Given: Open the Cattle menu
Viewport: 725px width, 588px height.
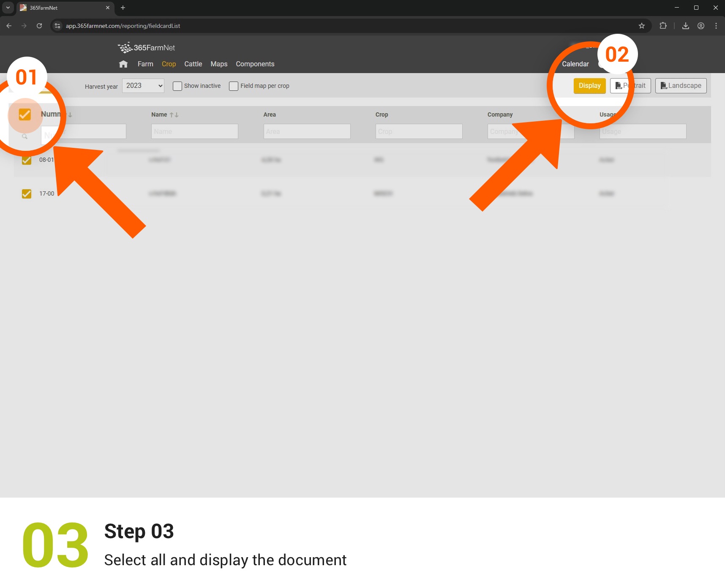Looking at the screenshot, I should point(193,64).
